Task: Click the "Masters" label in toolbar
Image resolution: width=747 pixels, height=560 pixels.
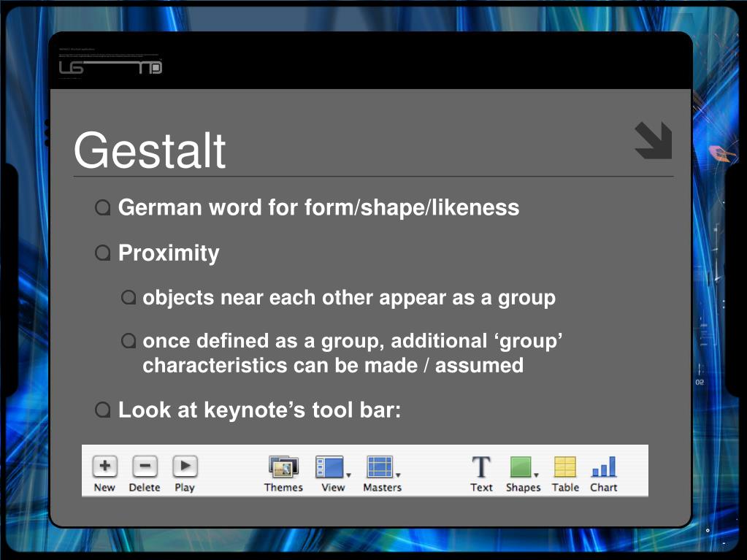Action: point(382,488)
